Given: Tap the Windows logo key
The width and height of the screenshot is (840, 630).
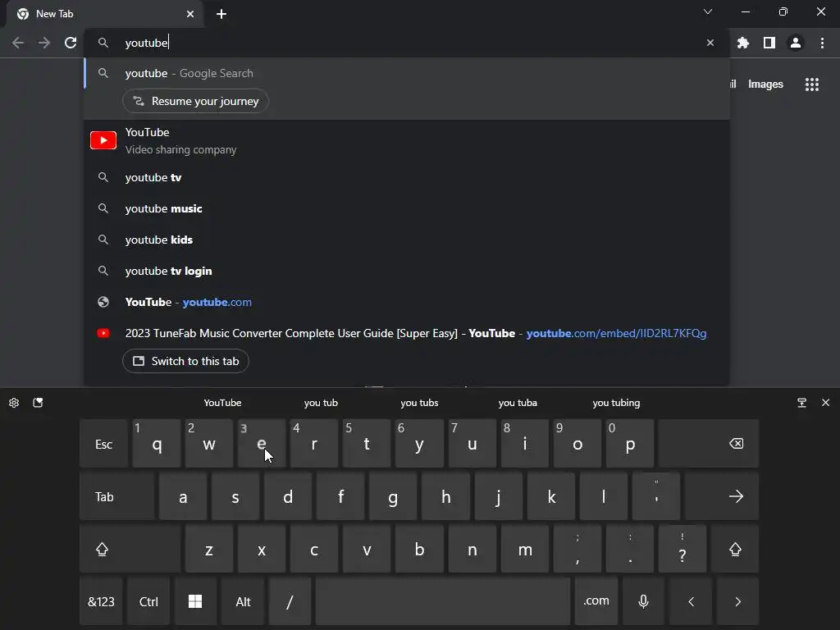Looking at the screenshot, I should pos(195,601).
